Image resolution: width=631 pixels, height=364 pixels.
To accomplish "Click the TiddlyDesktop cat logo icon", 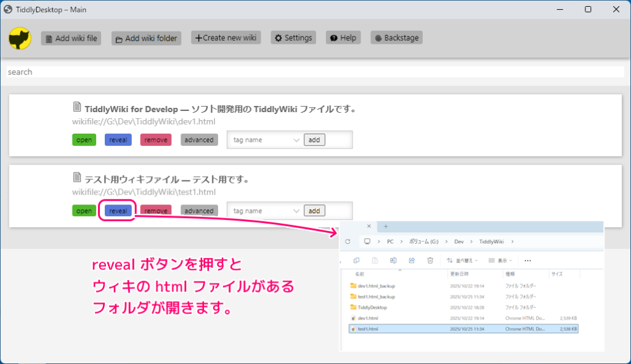I will (21, 38).
